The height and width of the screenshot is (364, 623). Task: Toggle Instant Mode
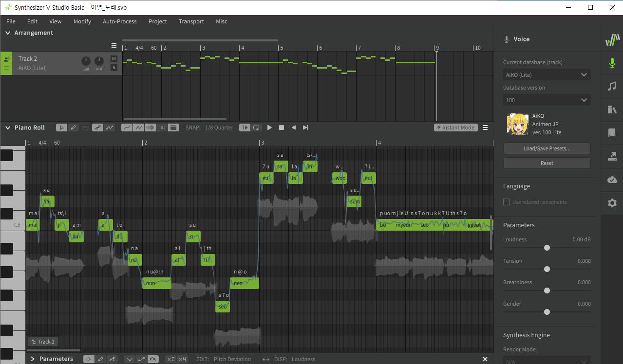pyautogui.click(x=456, y=127)
